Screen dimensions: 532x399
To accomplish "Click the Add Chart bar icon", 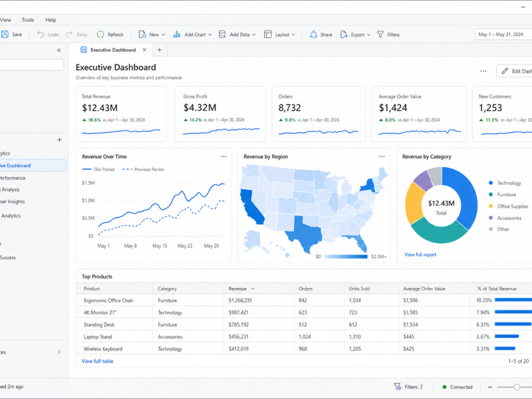I will pyautogui.click(x=177, y=35).
